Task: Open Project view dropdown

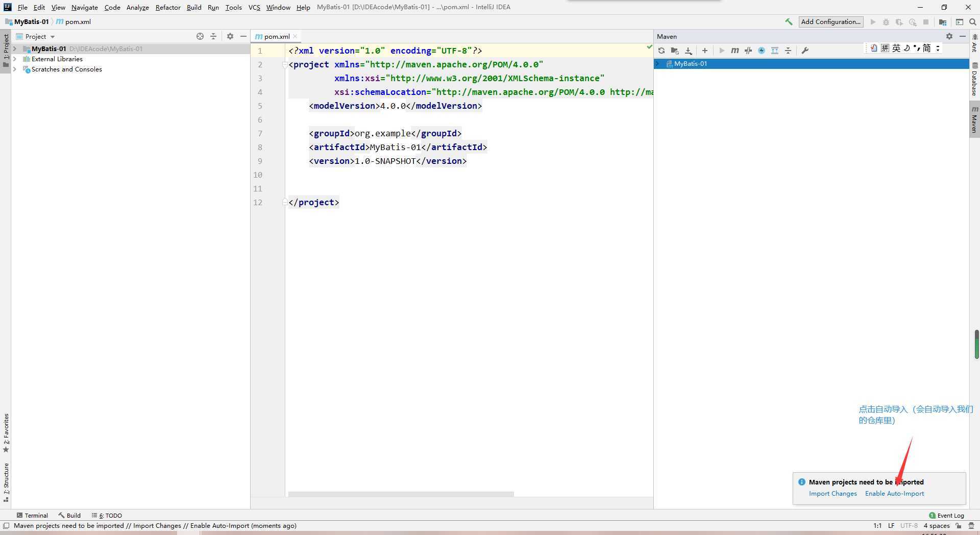Action: pyautogui.click(x=36, y=36)
